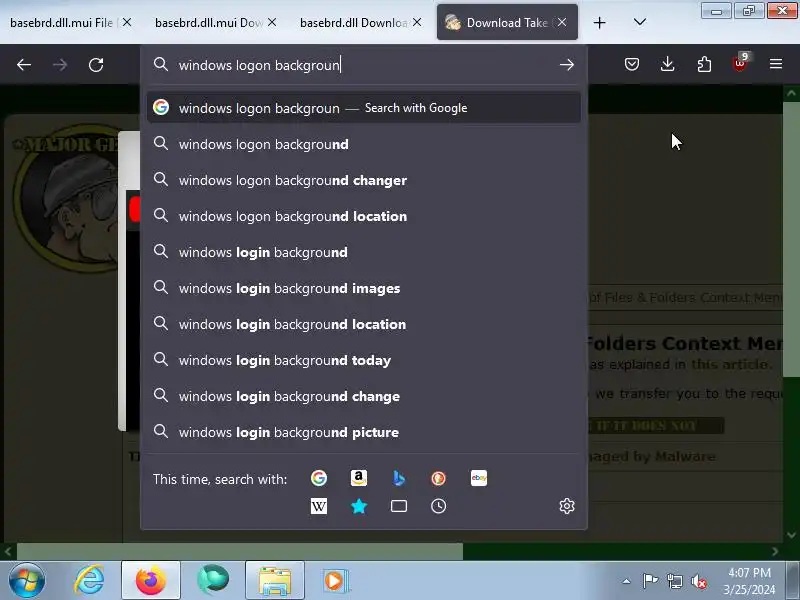Click network tray icon
This screenshot has width=800, height=600.
tap(675, 581)
